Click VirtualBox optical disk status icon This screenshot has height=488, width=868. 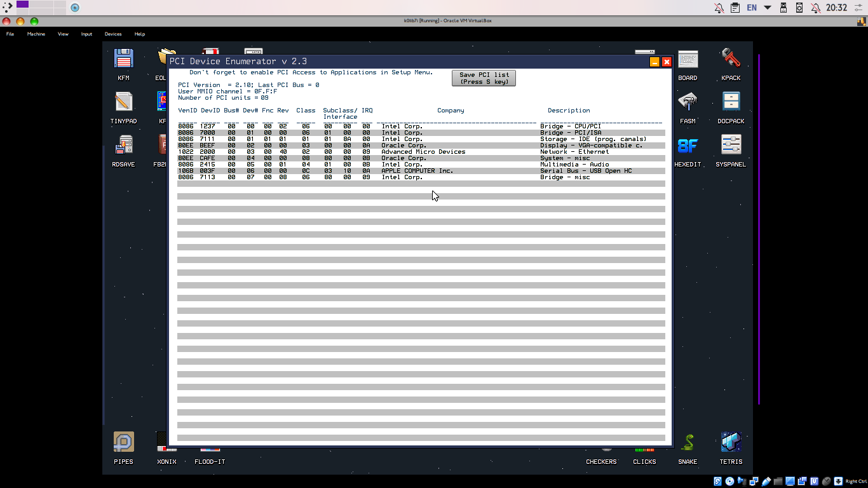tap(729, 481)
